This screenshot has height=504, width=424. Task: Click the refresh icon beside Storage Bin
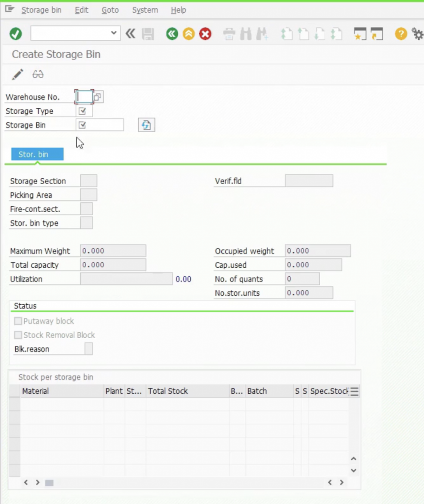tap(146, 125)
